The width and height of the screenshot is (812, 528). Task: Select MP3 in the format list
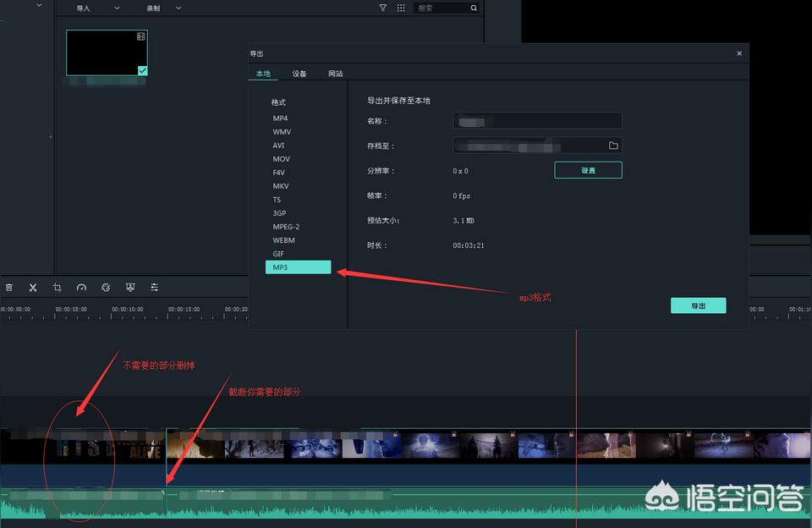298,267
